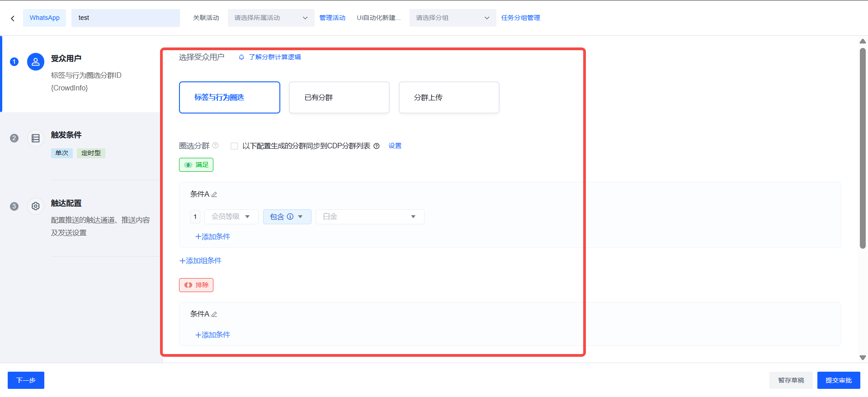Open the 会员等级 attribute dropdown
The width and height of the screenshot is (868, 397).
tap(231, 217)
